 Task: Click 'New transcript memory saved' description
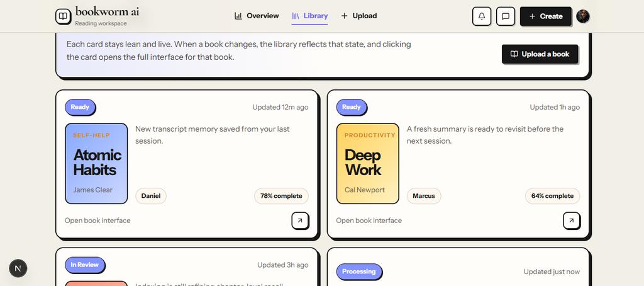(213, 135)
